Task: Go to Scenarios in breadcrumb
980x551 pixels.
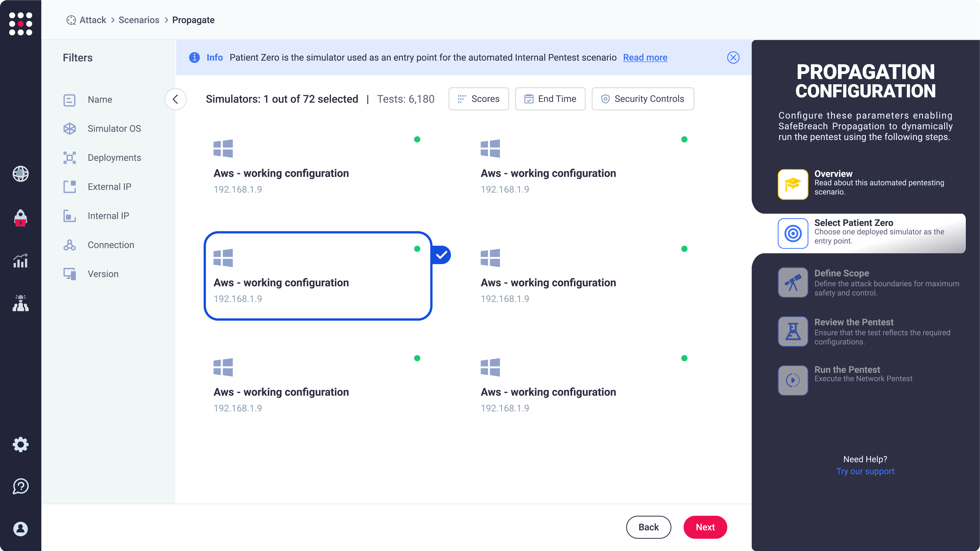Action: click(x=139, y=20)
